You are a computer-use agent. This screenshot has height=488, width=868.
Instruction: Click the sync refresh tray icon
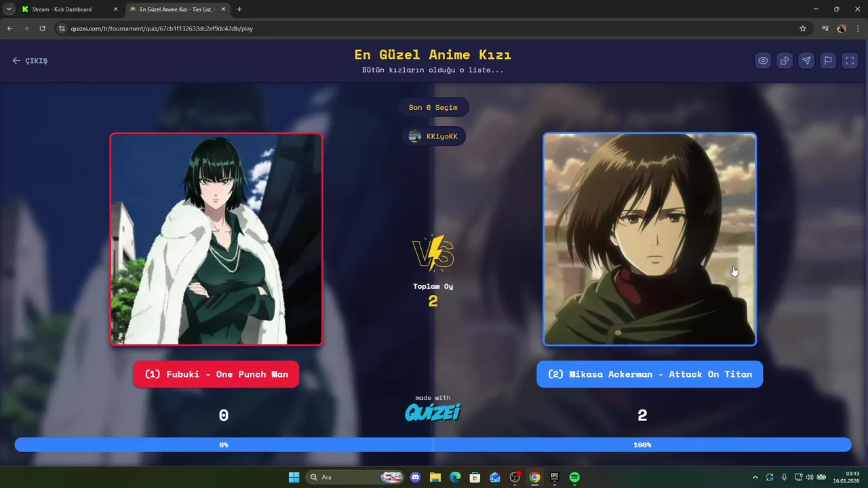pos(770,477)
